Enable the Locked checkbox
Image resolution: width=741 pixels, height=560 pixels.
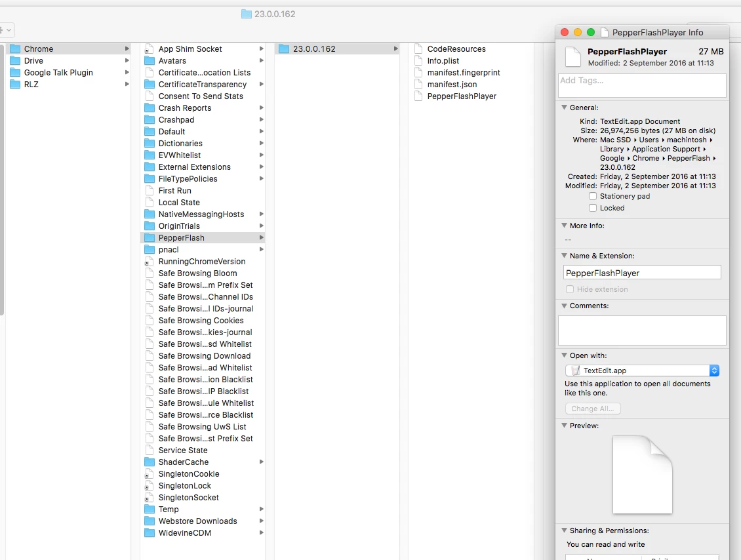coord(593,208)
